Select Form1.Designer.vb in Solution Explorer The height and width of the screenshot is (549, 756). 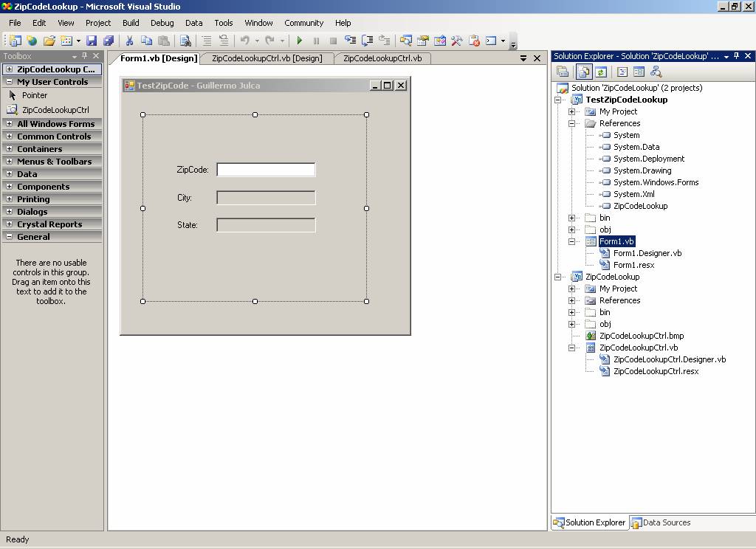point(647,253)
